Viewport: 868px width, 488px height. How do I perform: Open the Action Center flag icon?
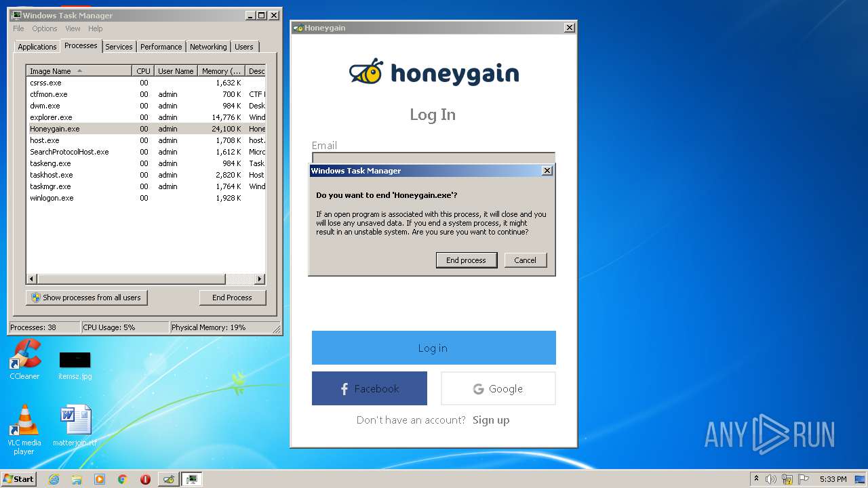(x=804, y=479)
